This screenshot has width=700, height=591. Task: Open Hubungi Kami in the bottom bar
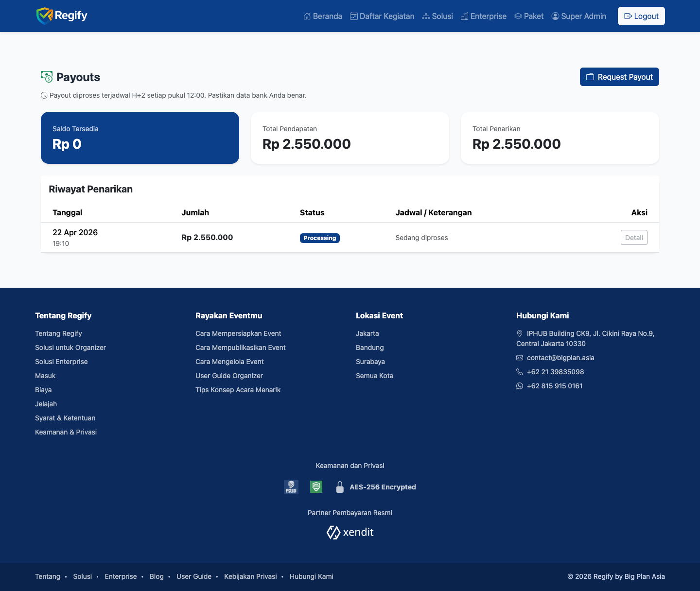[312, 576]
